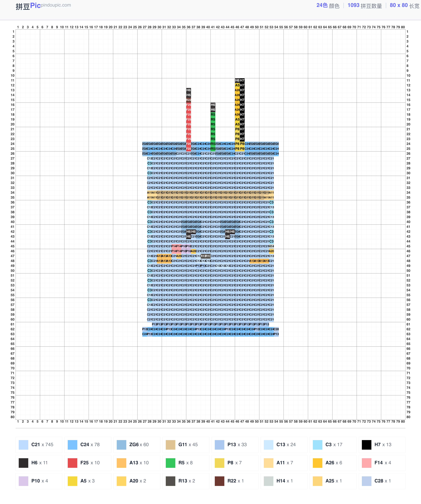The image size is (421, 504).
Task: Click the 'x 745' count beside C21
Action: [47, 445]
